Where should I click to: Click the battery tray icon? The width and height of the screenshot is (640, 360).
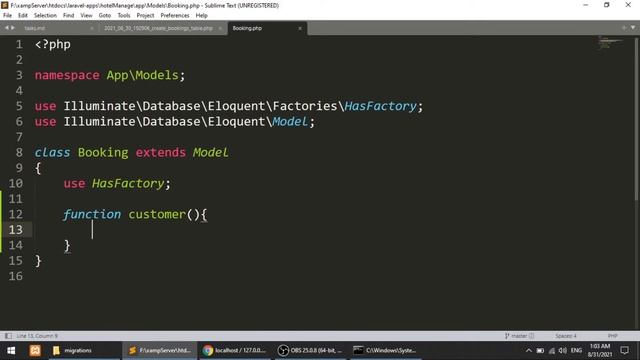[x=540, y=350]
